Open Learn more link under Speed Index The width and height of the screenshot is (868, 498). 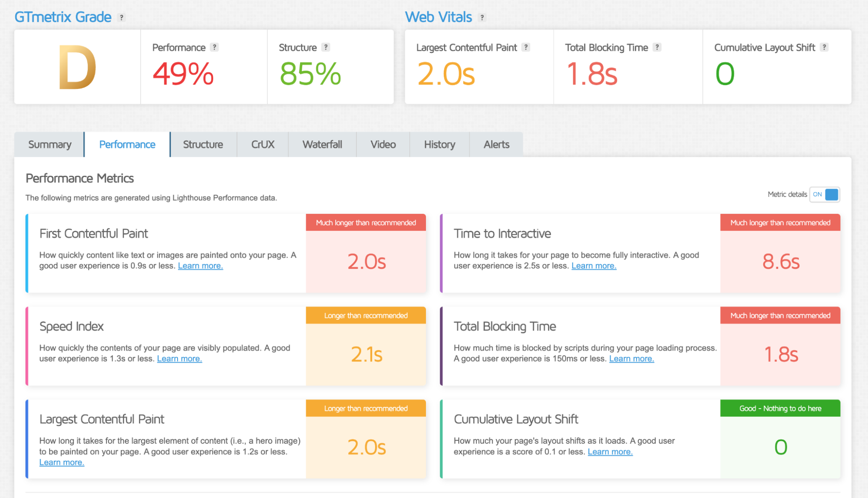pyautogui.click(x=179, y=359)
